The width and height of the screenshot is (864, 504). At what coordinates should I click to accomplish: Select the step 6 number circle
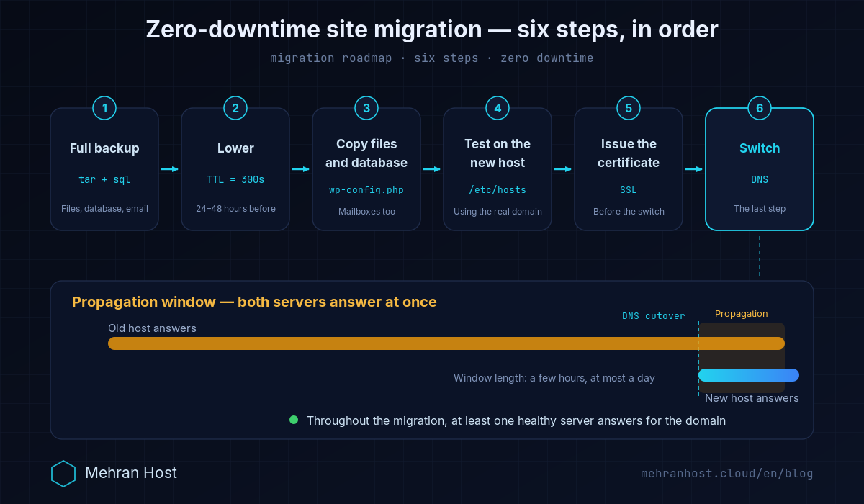[x=760, y=108]
